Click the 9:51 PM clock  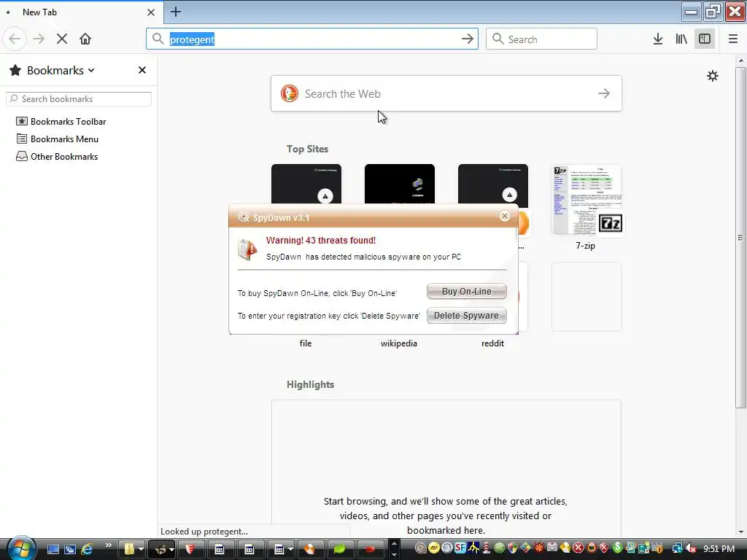(x=719, y=549)
